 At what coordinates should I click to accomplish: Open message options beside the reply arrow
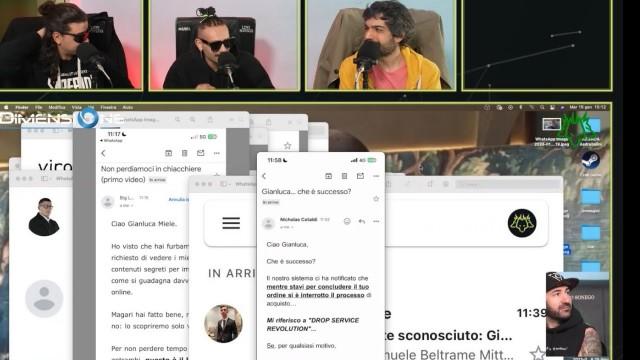(x=376, y=221)
